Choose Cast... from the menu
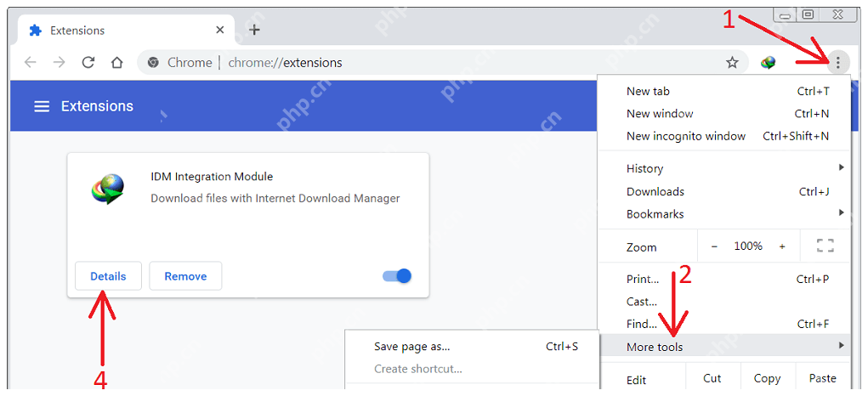The height and width of the screenshot is (396, 868). pyautogui.click(x=724, y=302)
